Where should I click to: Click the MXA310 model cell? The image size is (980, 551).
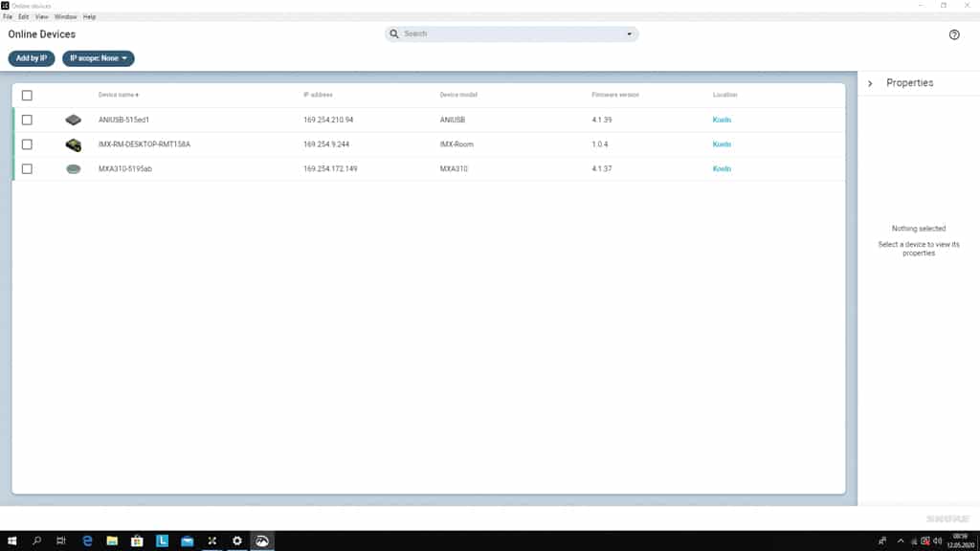coord(453,168)
